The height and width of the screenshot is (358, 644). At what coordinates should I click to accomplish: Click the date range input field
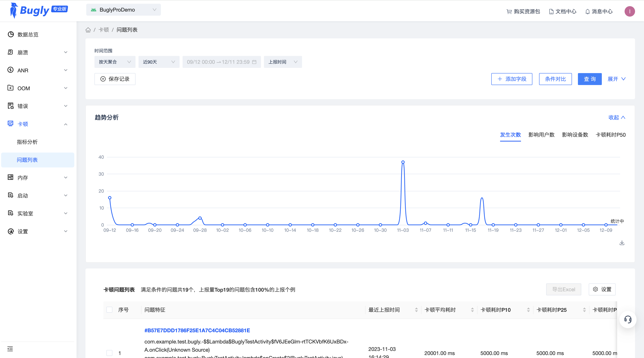pos(222,62)
